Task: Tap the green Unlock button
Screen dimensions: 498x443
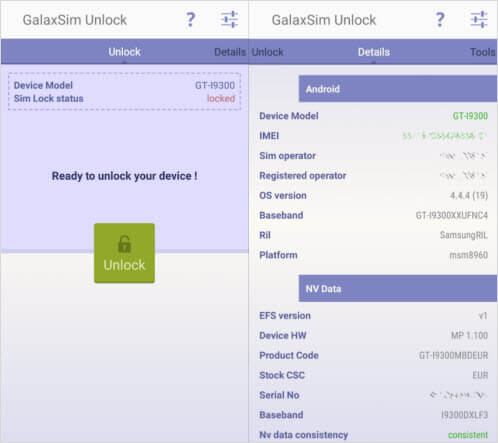Action: (124, 253)
